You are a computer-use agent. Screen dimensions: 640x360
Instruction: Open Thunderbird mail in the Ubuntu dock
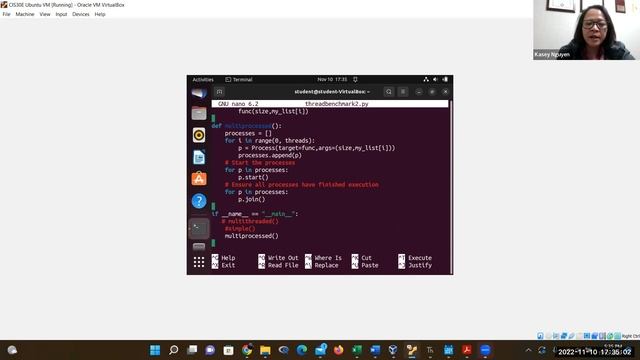(x=199, y=93)
